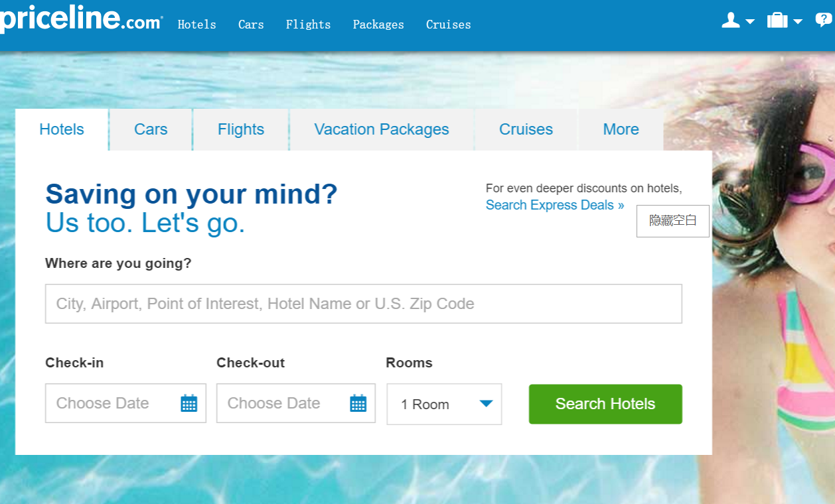
Task: Expand the trips suitcase dropdown arrow
Action: click(x=797, y=21)
